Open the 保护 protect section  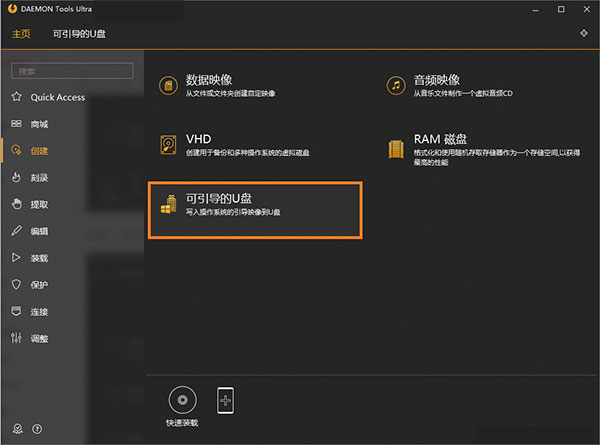[30, 285]
